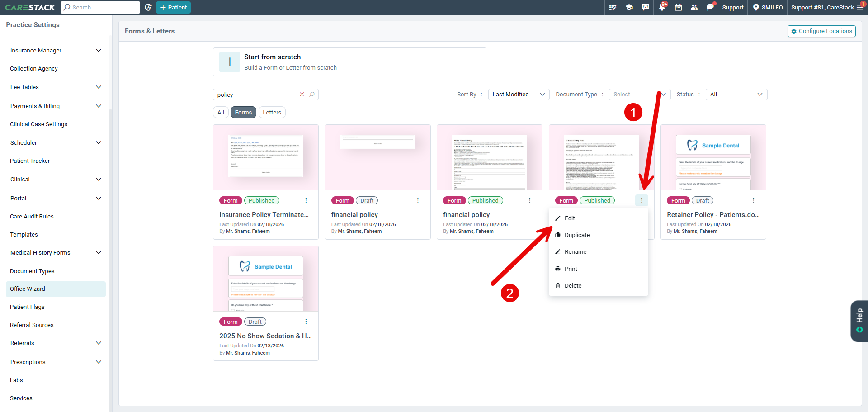
Task: Open the draft financial policy thumbnail
Action: (378, 157)
